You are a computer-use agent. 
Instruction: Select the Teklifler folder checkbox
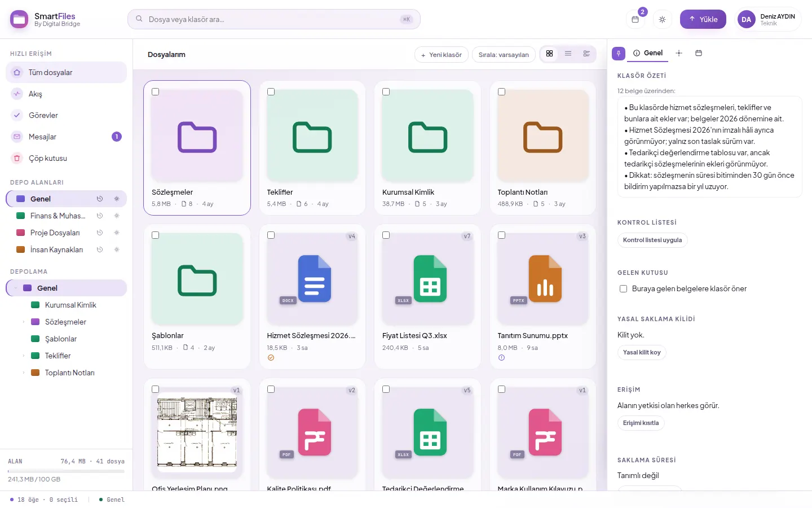271,91
